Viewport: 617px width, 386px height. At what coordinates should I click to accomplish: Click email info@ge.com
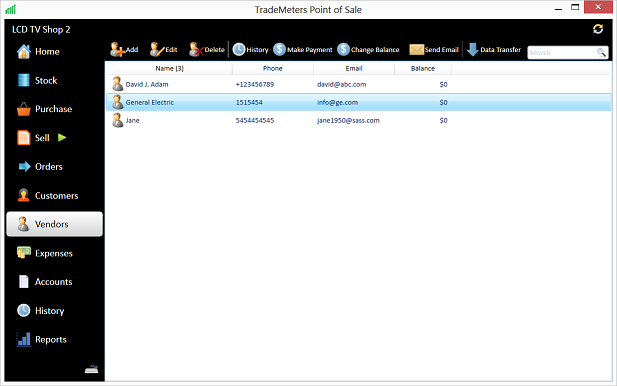337,102
